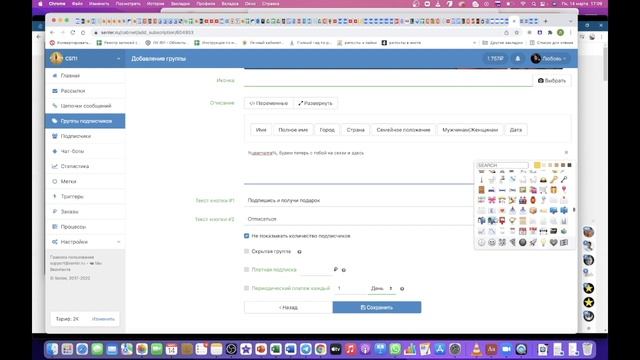The width and height of the screenshot is (640, 360).
Task: Click the periodic payment help icon
Action: (x=402, y=289)
